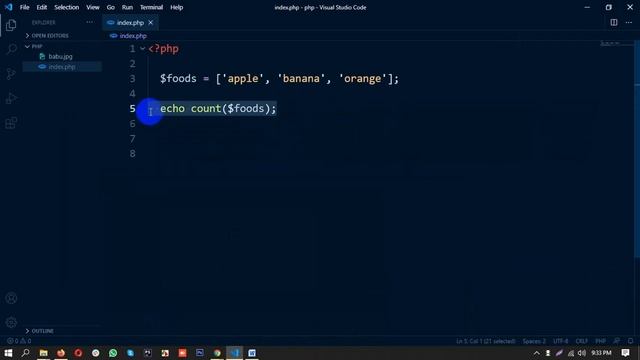640x360 pixels.
Task: Open the File menu
Action: pos(24,7)
